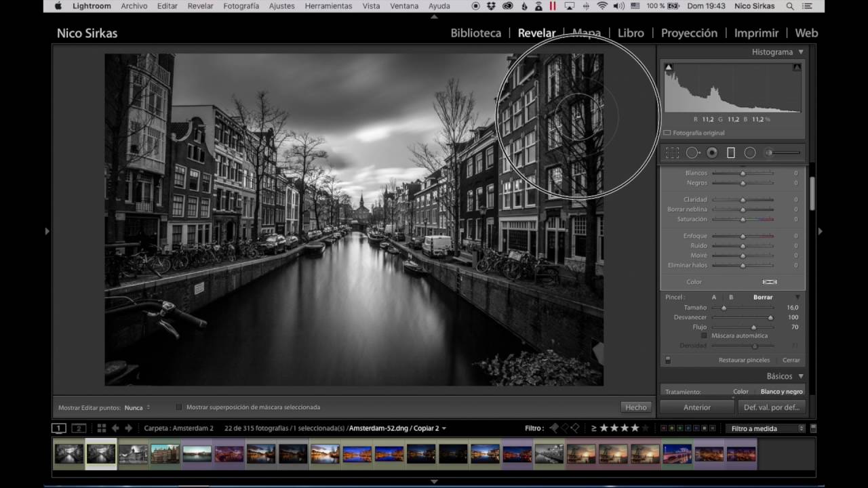This screenshot has width=868, height=488.
Task: Select the Spot removal tool
Action: click(x=692, y=153)
